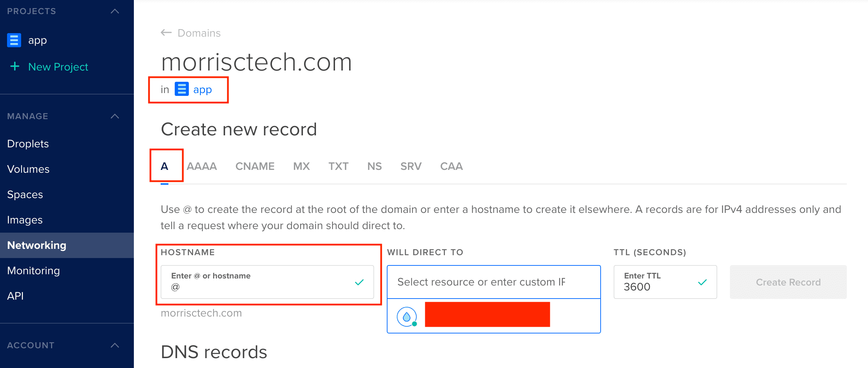Click the app project icon under domain title
Screen dimensions: 868x368
point(182,89)
